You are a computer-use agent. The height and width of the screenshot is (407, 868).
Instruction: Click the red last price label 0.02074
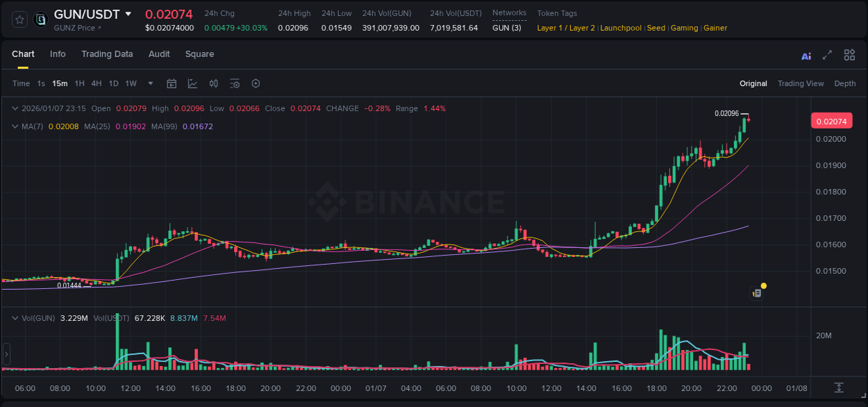tap(831, 120)
